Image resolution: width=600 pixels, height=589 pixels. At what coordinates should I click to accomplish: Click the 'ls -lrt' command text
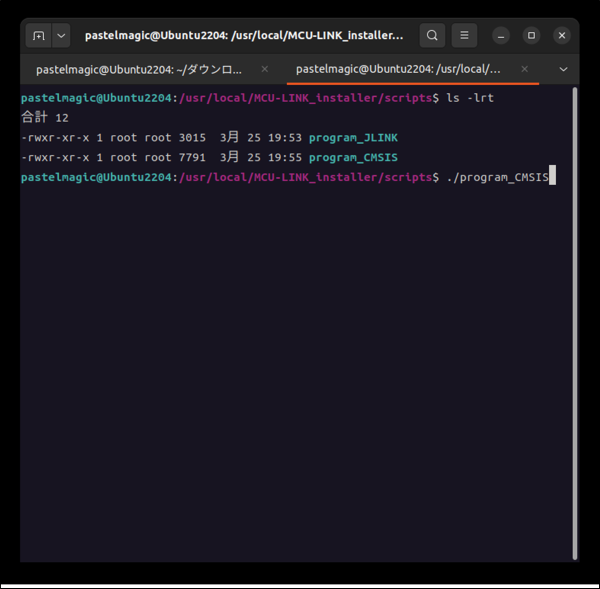click(x=470, y=98)
